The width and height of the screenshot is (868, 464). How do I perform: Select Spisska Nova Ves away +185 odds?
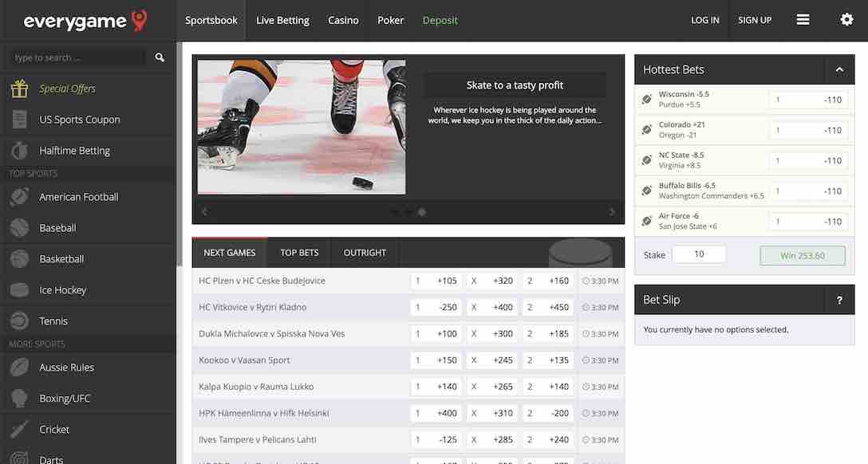(x=548, y=334)
